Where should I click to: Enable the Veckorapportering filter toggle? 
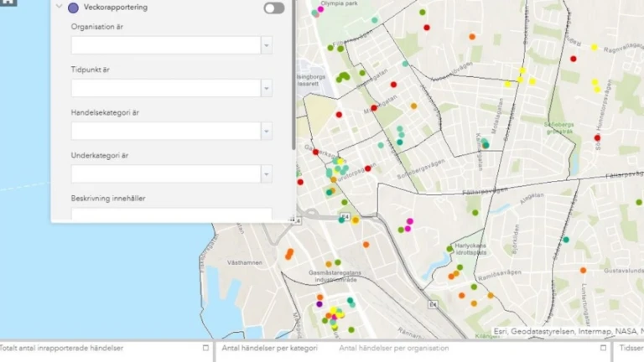(x=273, y=8)
